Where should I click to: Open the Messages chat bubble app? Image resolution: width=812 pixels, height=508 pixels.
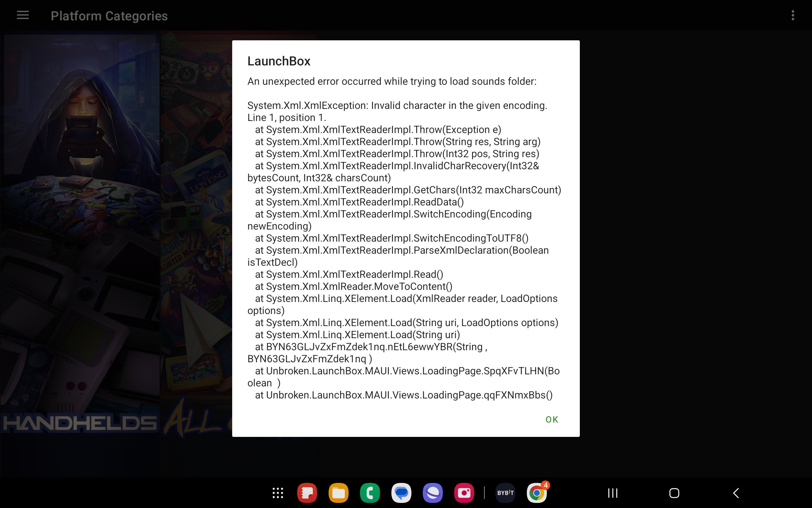401,493
